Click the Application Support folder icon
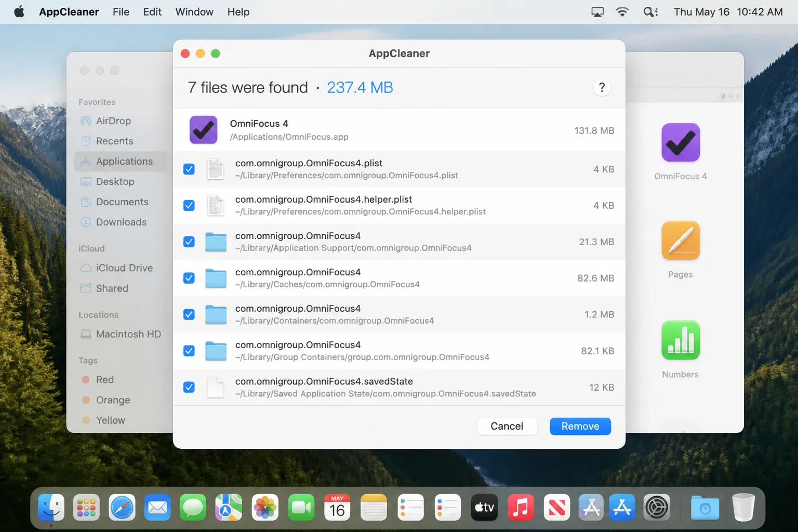Screen dimensions: 798x532 click(216, 242)
